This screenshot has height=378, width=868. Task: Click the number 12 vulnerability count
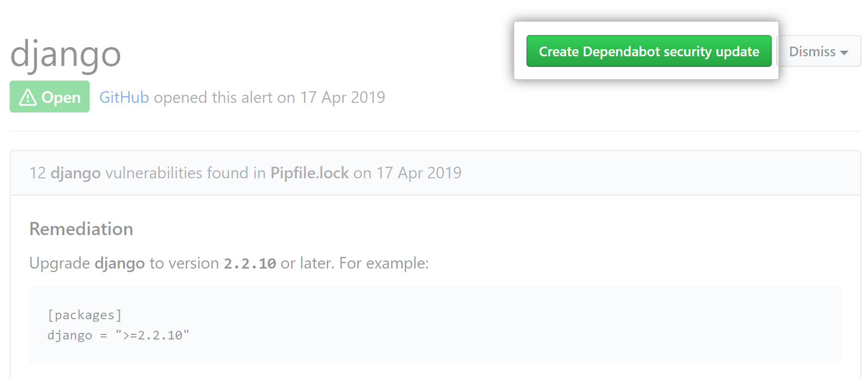(x=37, y=173)
